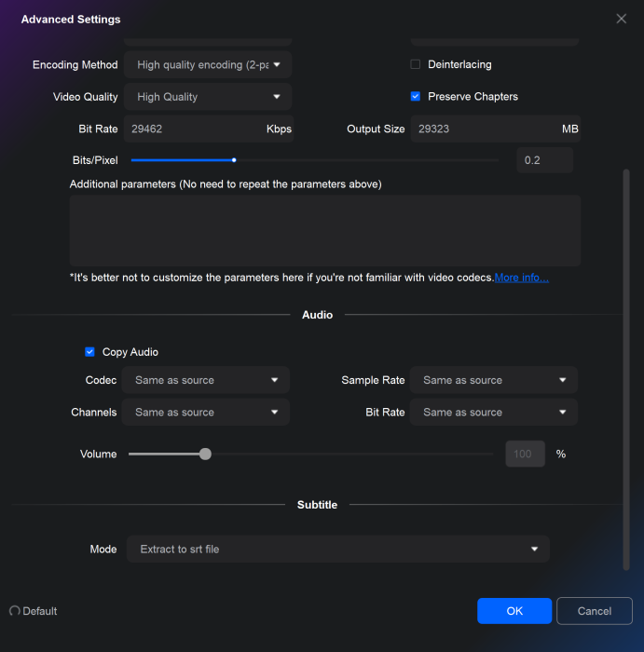644x652 pixels.
Task: Click the Output Size MB field
Action: coord(485,129)
